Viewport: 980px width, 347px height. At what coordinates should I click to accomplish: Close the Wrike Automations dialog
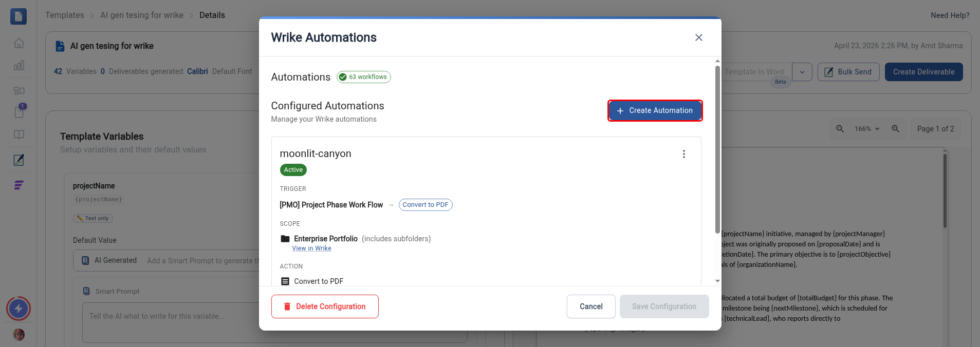(x=698, y=37)
